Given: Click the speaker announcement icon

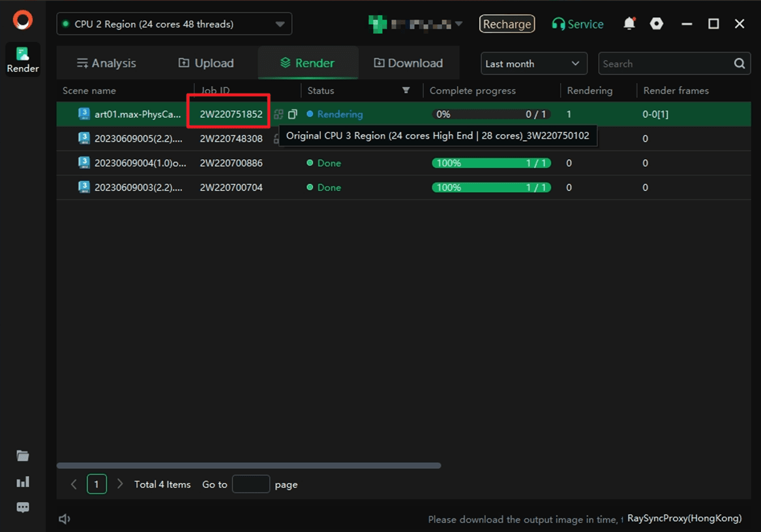Looking at the screenshot, I should tap(65, 519).
